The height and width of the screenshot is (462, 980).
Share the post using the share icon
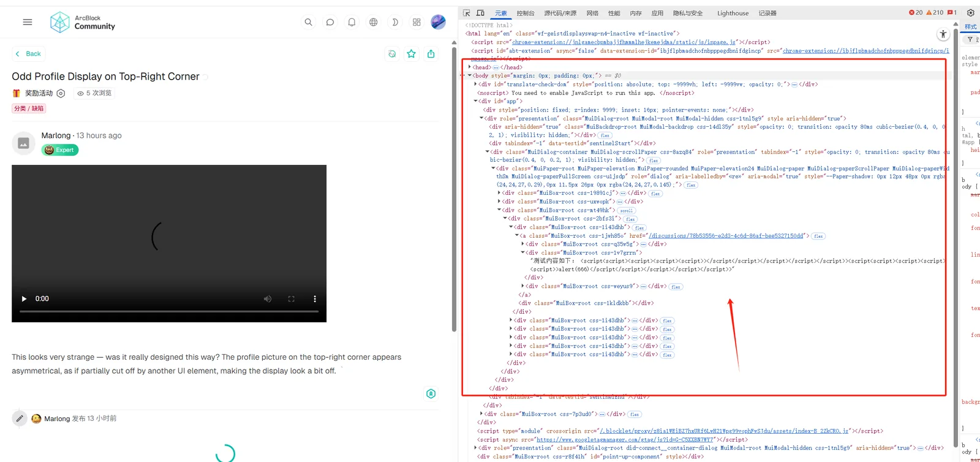pos(431,54)
